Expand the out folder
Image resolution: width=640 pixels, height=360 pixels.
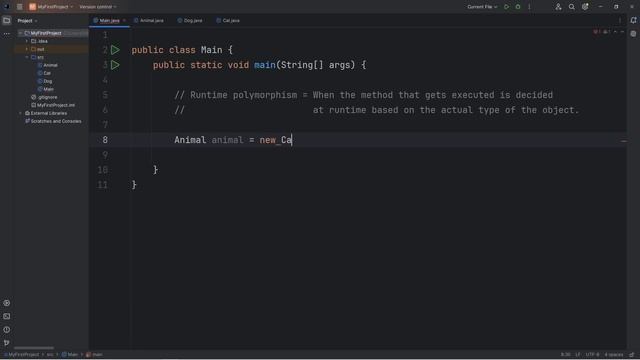27,49
